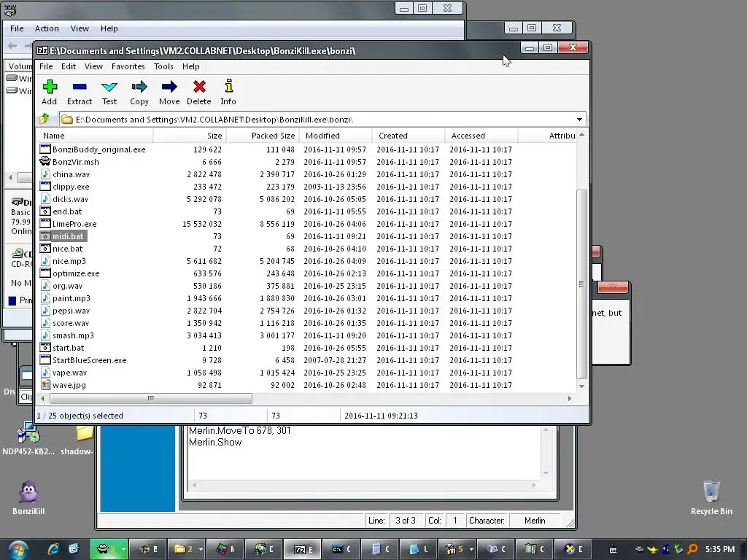Click the back arrow in the rear window toolbar
747x560 pixels.
point(13,46)
